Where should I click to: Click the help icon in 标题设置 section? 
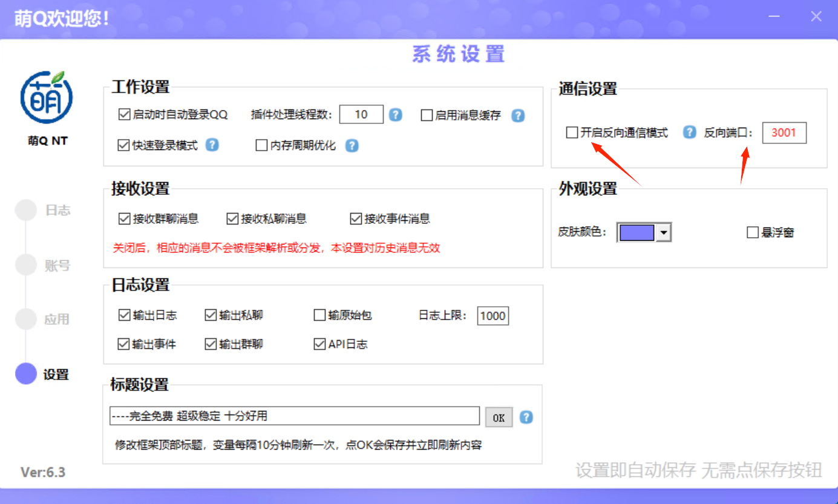tap(526, 417)
